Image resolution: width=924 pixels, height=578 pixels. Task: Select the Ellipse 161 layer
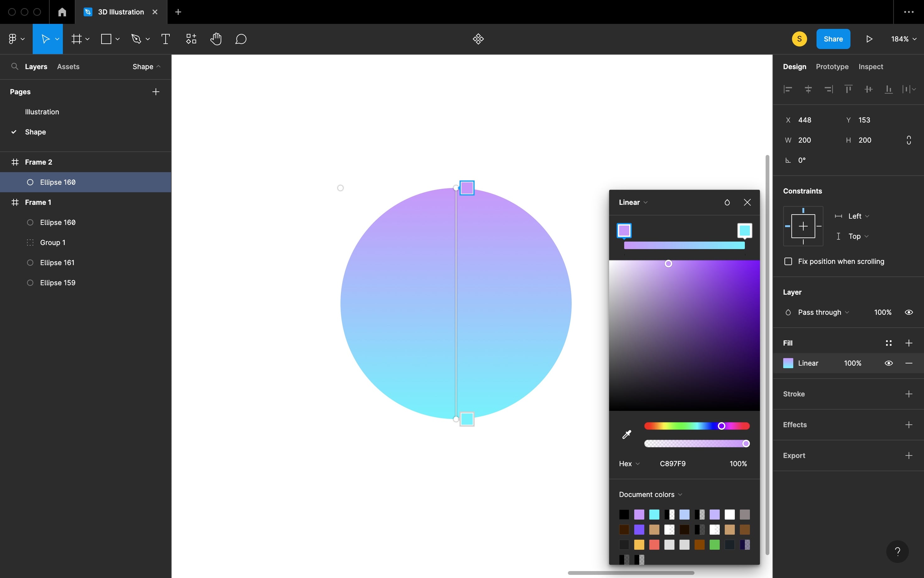(57, 263)
